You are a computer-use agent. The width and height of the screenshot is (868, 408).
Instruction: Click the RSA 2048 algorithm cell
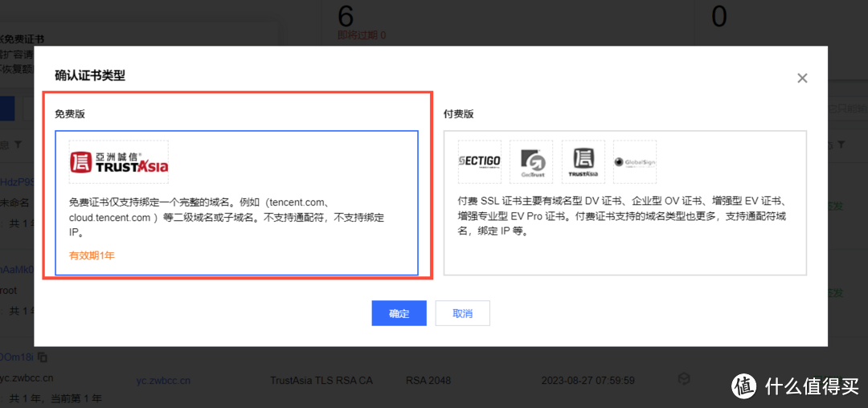click(x=428, y=381)
